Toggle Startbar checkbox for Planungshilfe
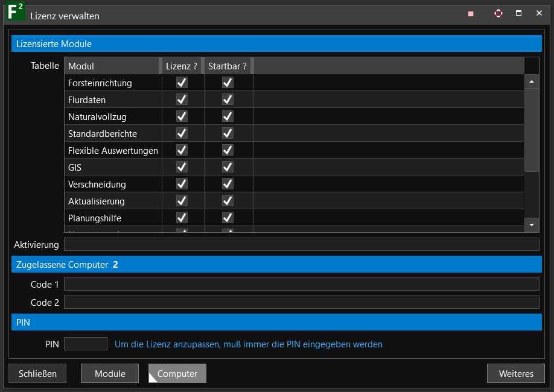Screen dimensions: 554x392 click(x=228, y=218)
